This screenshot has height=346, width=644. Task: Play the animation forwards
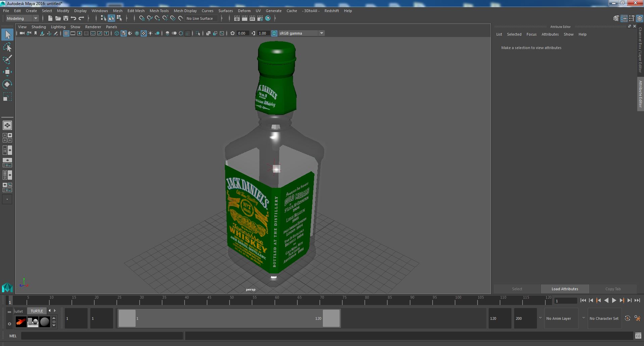pos(614,301)
